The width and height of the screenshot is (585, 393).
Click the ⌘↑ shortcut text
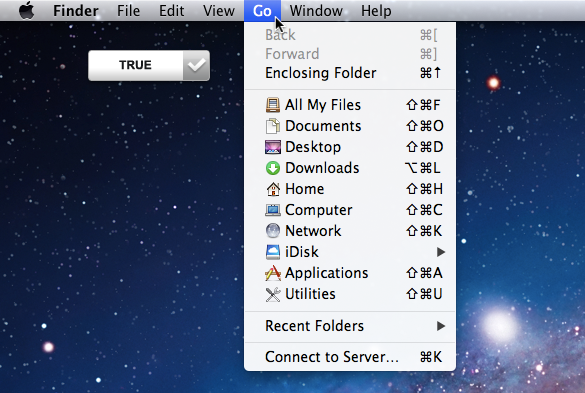[431, 73]
